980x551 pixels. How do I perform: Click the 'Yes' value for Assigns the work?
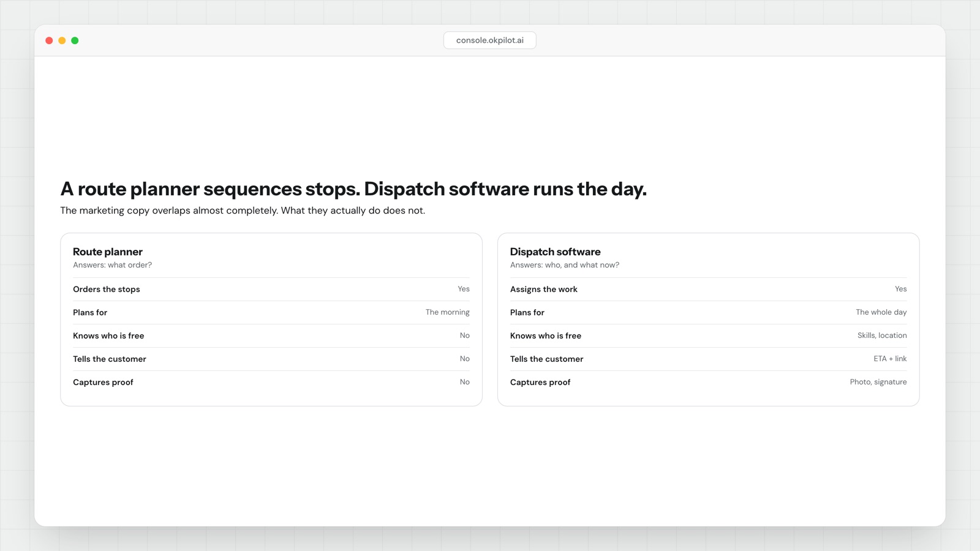(x=901, y=289)
